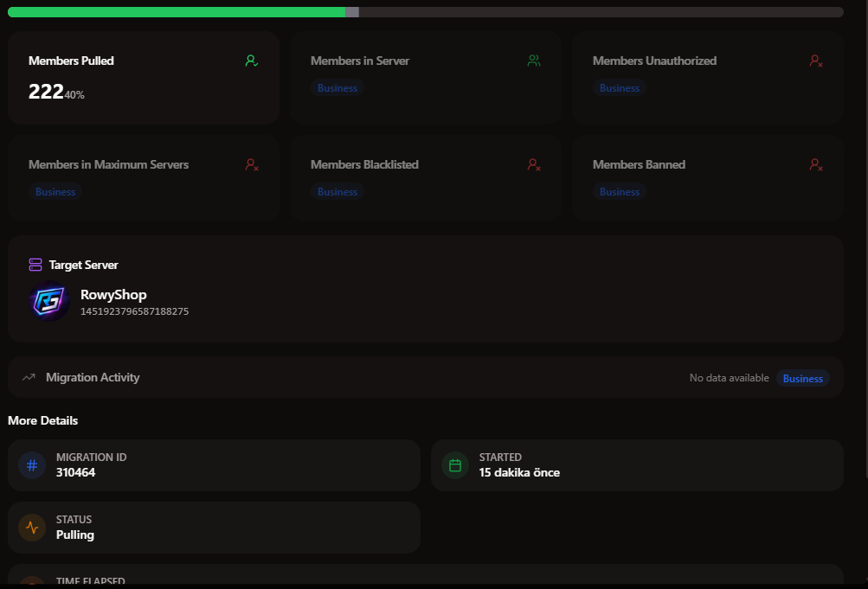Click the STATUS label
The image size is (868, 589).
[74, 520]
